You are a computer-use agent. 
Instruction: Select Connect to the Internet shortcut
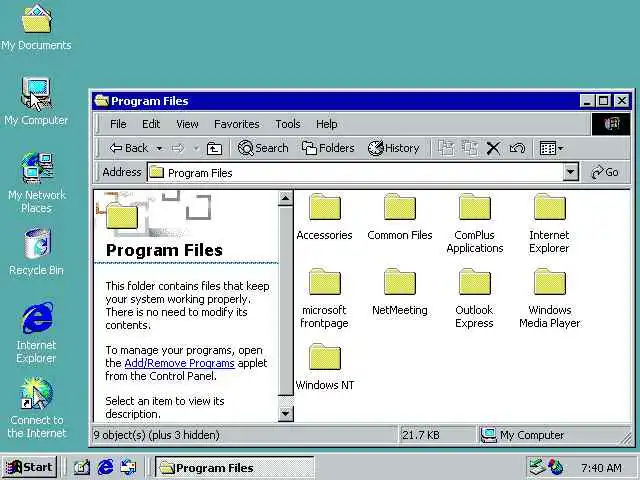click(36, 408)
